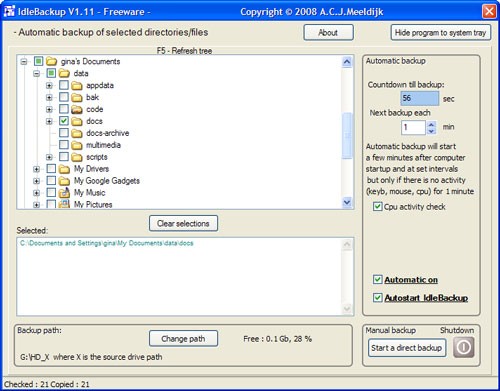Viewport: 500px width, 391px height.
Task: Click the data folder icon
Action: [64, 73]
